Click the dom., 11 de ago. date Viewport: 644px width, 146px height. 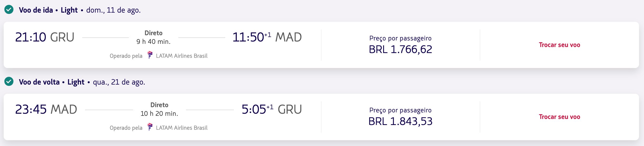[114, 10]
